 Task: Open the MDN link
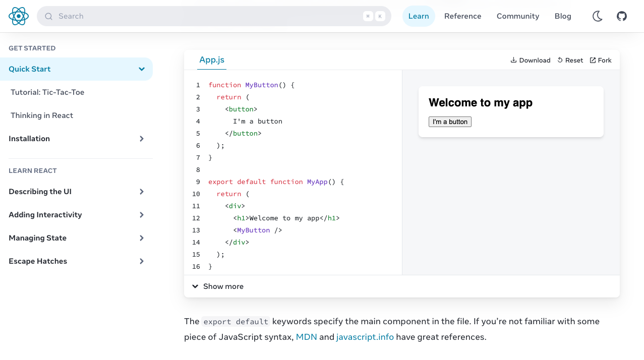pyautogui.click(x=306, y=336)
